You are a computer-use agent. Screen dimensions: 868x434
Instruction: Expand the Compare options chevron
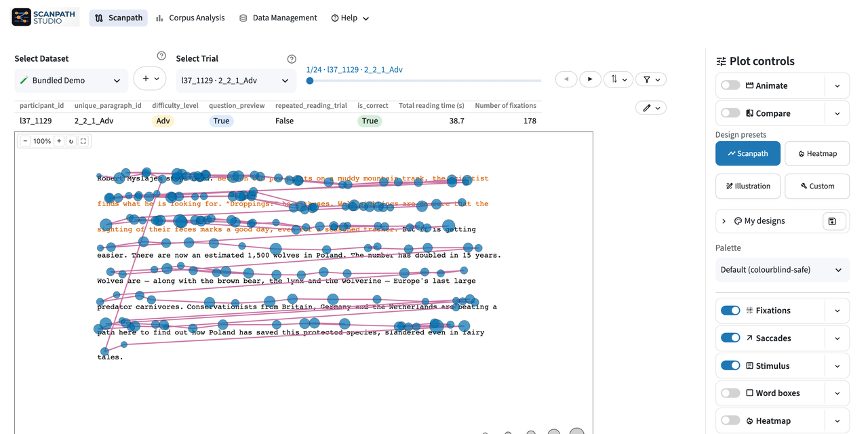pyautogui.click(x=837, y=113)
